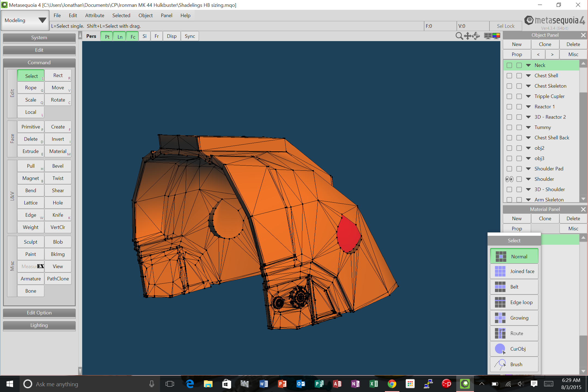Image resolution: width=588 pixels, height=392 pixels.
Task: Open the Help menu
Action: [x=185, y=16]
